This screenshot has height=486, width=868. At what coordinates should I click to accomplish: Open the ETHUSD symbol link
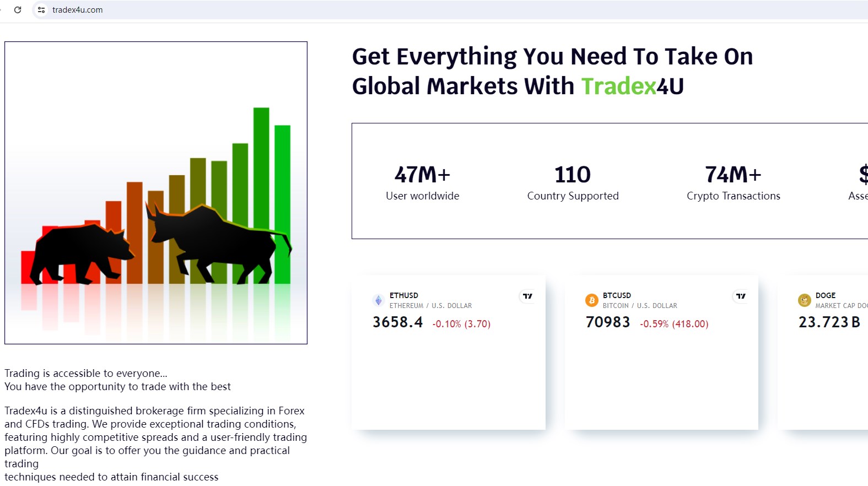click(404, 295)
